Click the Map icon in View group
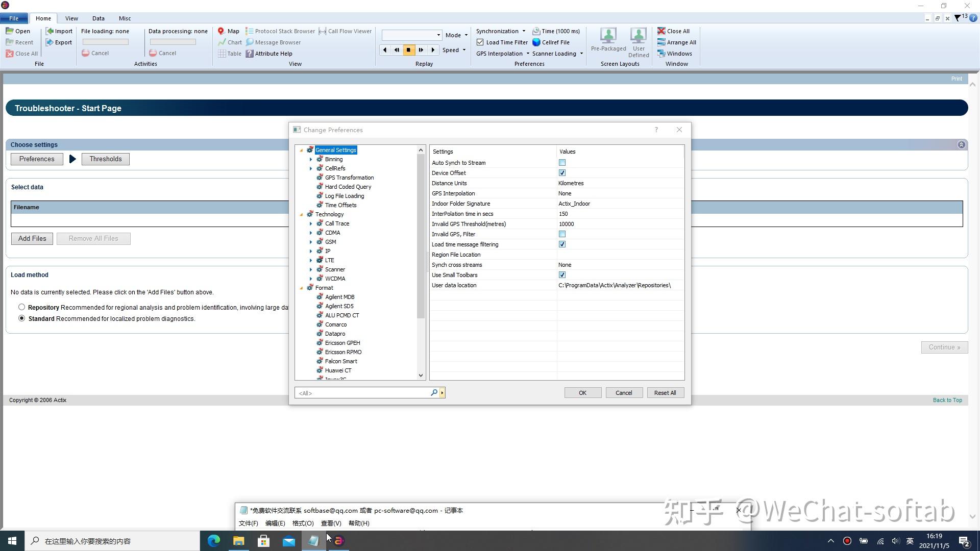 click(x=221, y=31)
